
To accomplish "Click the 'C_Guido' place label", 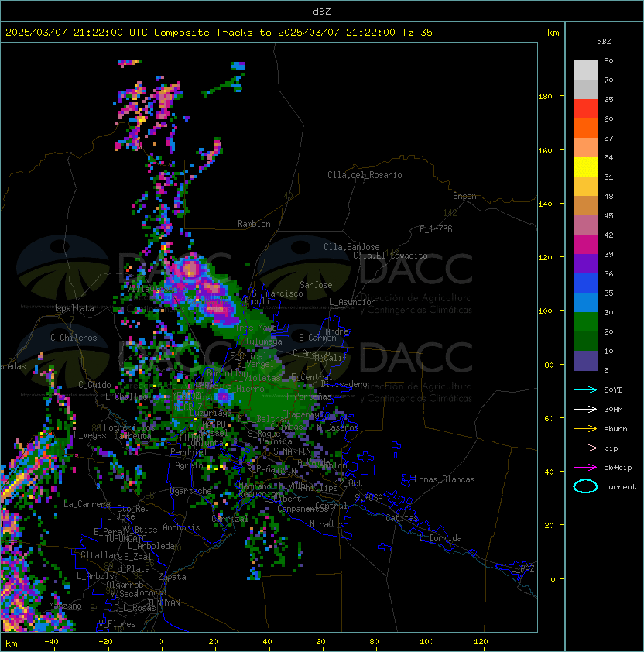I will coord(94,385).
